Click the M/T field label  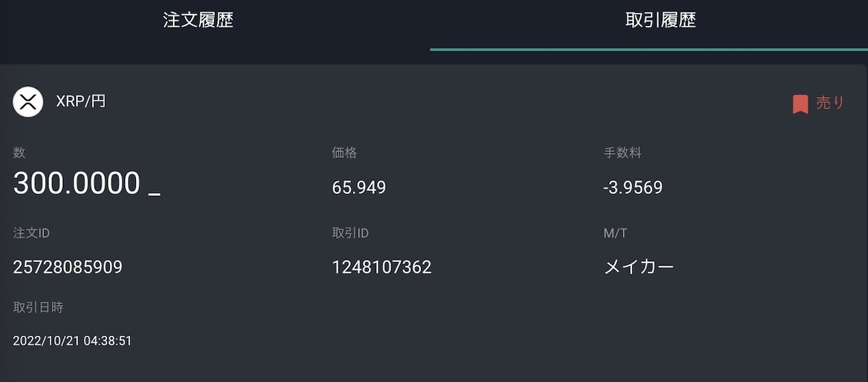(614, 233)
